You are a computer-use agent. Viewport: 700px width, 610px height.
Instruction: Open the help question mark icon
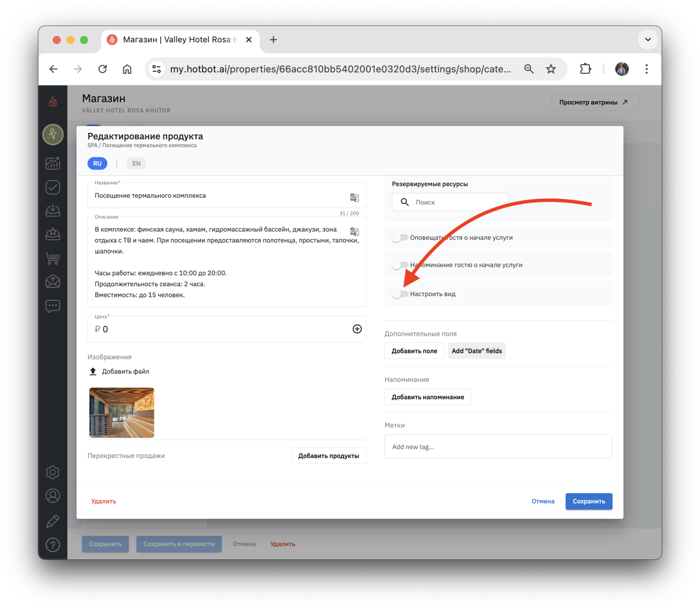[53, 545]
